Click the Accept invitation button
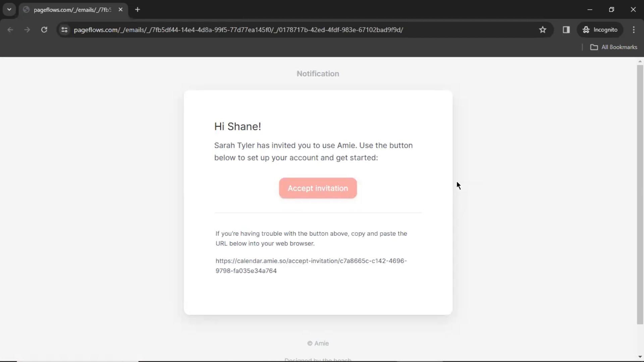Screen dimensions: 644x362 318,188
